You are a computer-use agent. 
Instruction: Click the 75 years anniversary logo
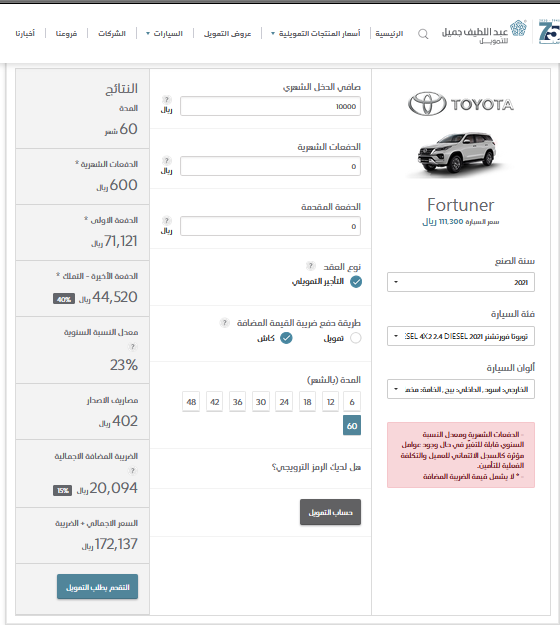pos(549,32)
